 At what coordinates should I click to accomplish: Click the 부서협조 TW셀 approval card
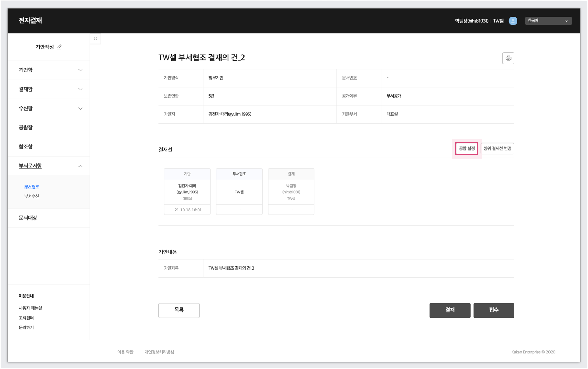tap(239, 191)
